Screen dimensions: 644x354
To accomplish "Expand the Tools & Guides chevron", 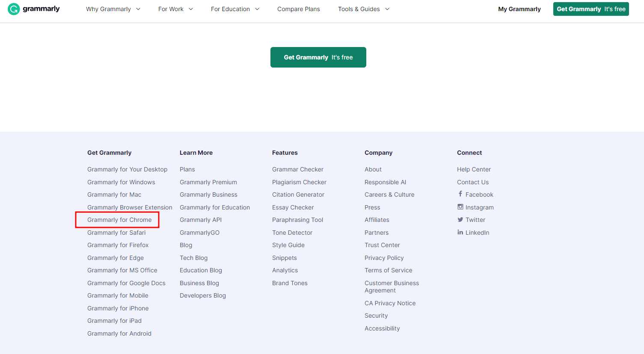I will tap(387, 9).
